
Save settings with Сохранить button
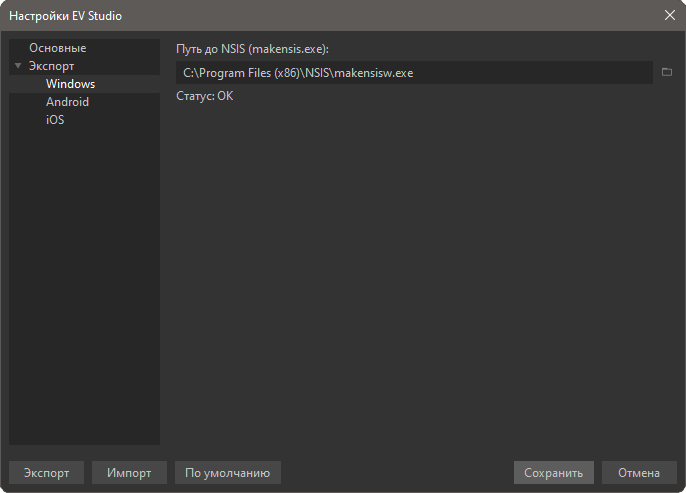pyautogui.click(x=554, y=473)
